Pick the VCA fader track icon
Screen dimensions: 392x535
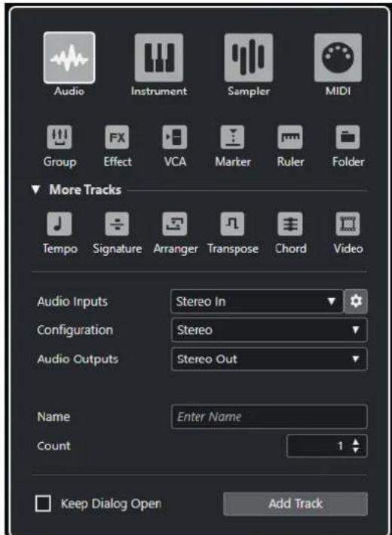[x=175, y=137]
